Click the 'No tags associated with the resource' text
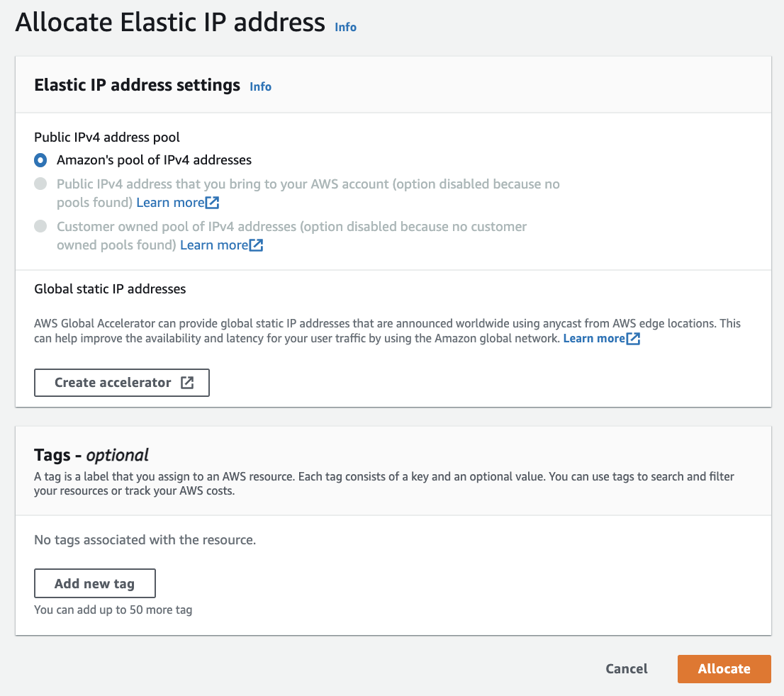784x696 pixels. (x=145, y=540)
